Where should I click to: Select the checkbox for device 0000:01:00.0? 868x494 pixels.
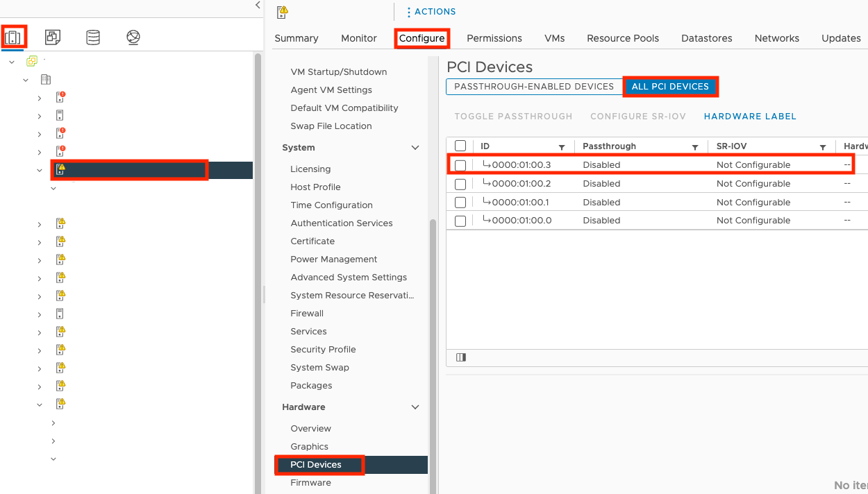[x=460, y=221]
